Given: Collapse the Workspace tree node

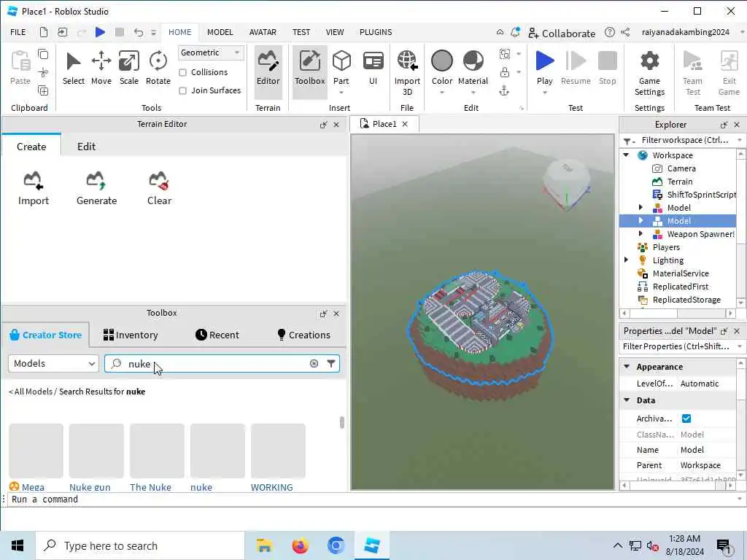Looking at the screenshot, I should click(627, 155).
